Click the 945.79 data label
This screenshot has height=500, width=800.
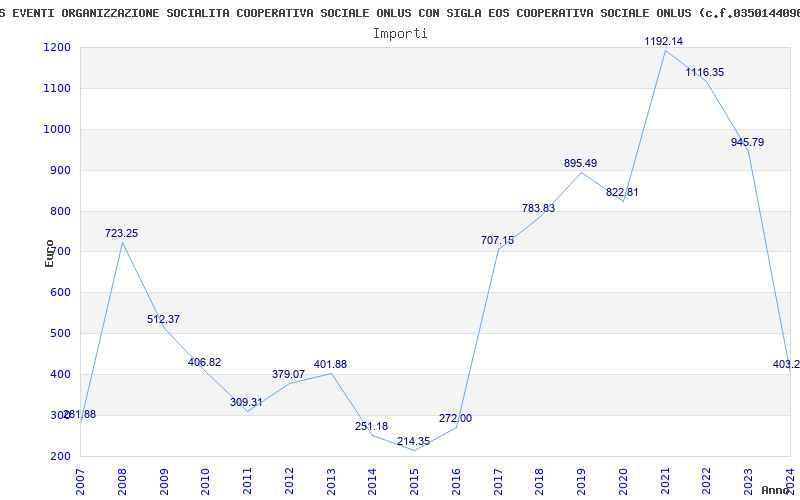coord(747,142)
